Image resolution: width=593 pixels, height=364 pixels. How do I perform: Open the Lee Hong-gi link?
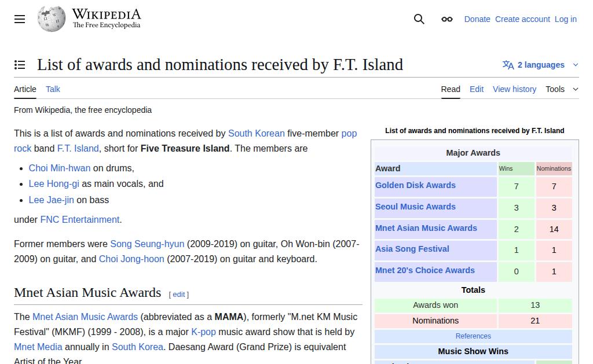click(x=54, y=184)
